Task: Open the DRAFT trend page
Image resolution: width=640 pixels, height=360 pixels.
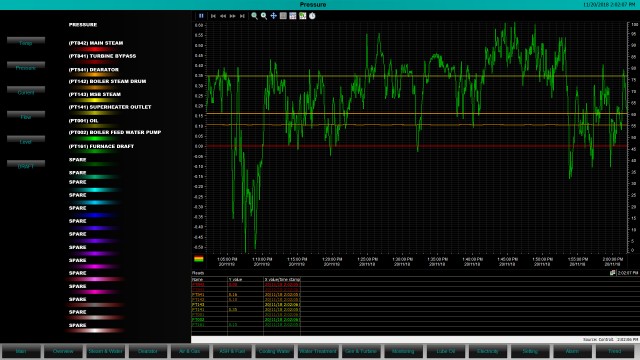Action: pos(26,165)
